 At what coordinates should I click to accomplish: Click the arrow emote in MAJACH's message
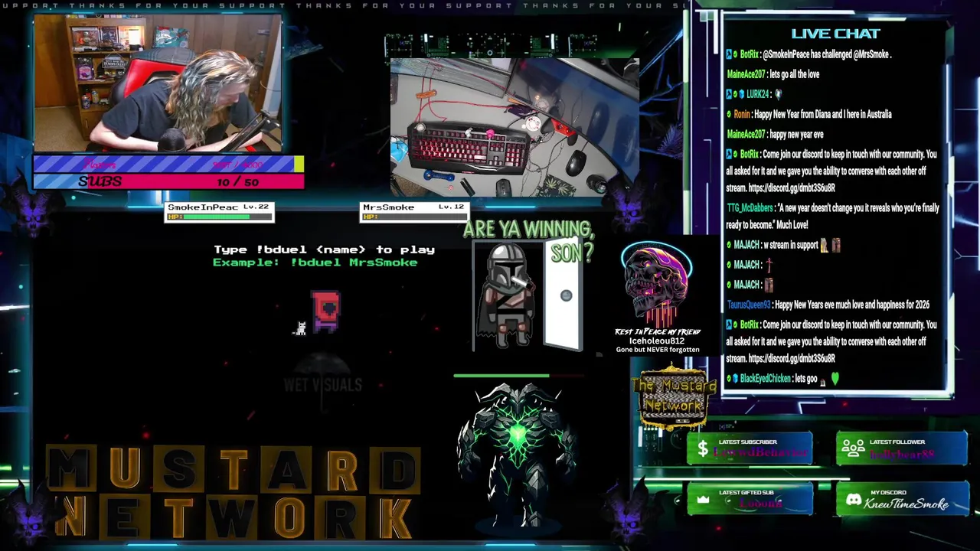[x=769, y=265]
